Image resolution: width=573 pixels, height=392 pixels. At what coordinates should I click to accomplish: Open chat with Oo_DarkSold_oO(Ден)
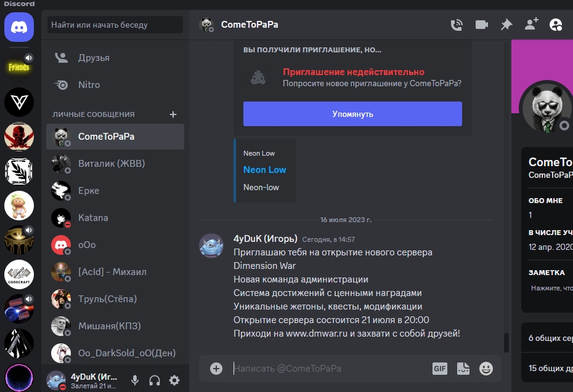tap(115, 353)
